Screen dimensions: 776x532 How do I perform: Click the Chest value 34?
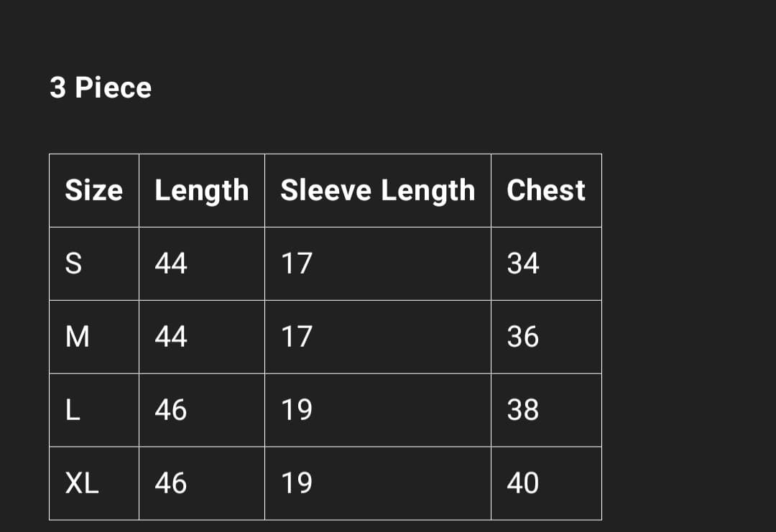click(x=522, y=263)
